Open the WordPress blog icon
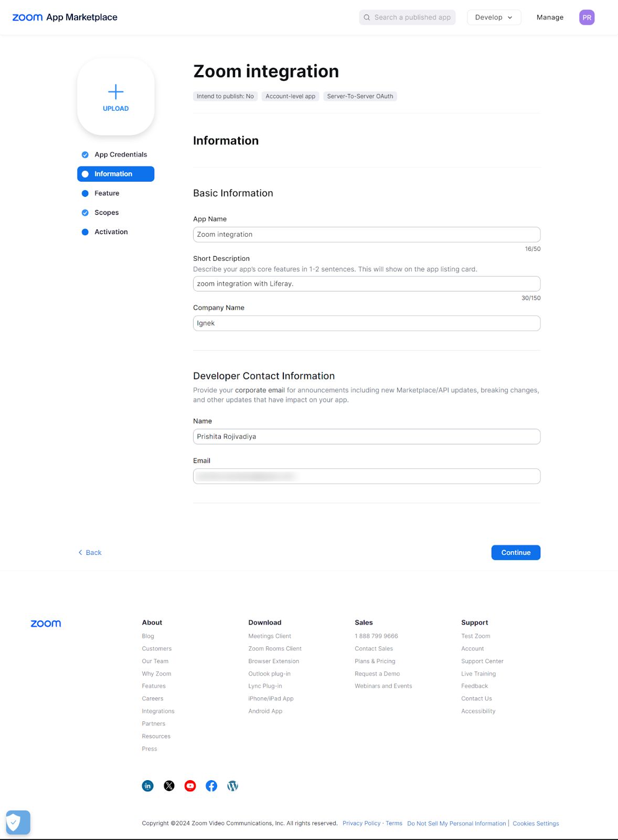Screen dimensions: 618x840 232,786
